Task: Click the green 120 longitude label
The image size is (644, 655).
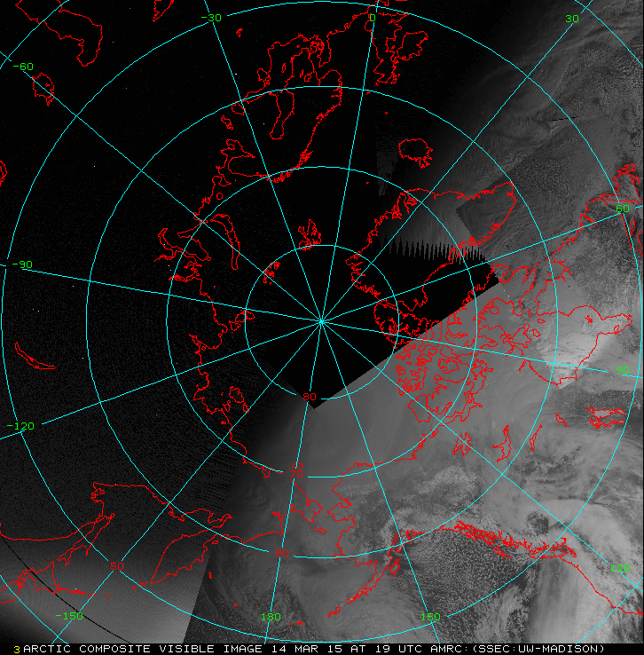Action: point(620,568)
